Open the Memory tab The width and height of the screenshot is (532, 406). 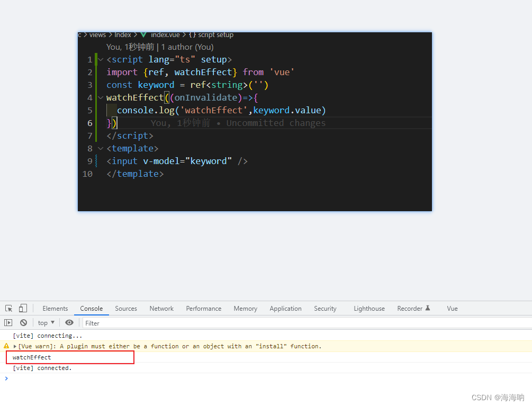(x=245, y=308)
